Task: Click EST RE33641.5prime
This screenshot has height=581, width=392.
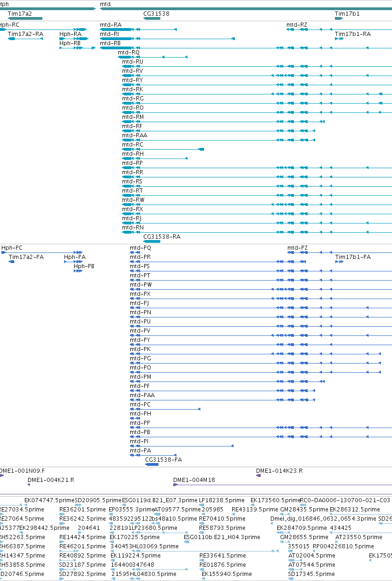Action: point(222,556)
